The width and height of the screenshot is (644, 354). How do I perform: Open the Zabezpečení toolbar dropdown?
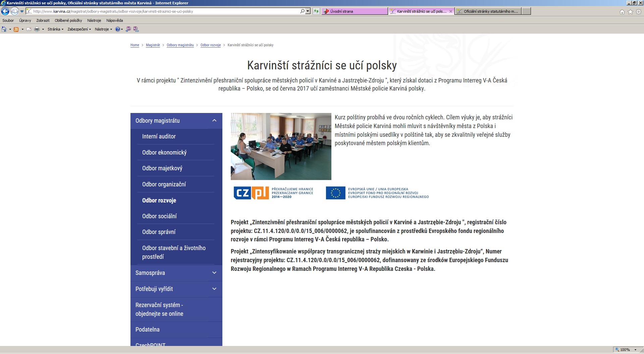[79, 29]
